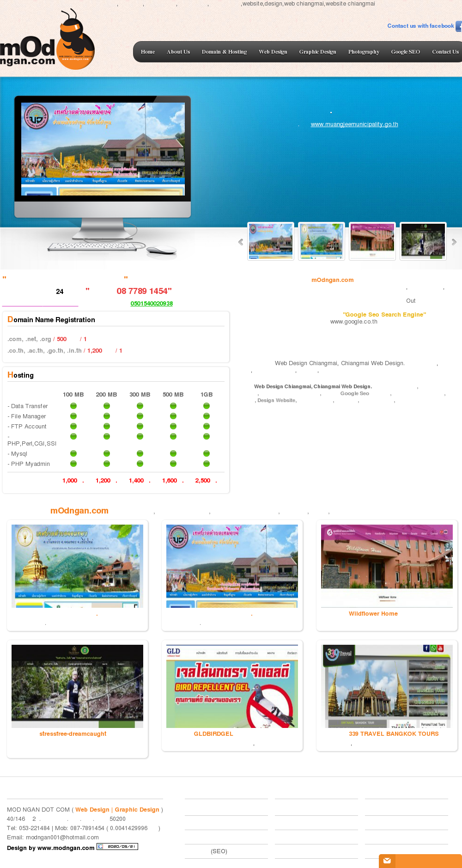This screenshot has height=868, width=462.
Task: Open the www.muangjeemunicipality.go.th link
Action: (354, 124)
